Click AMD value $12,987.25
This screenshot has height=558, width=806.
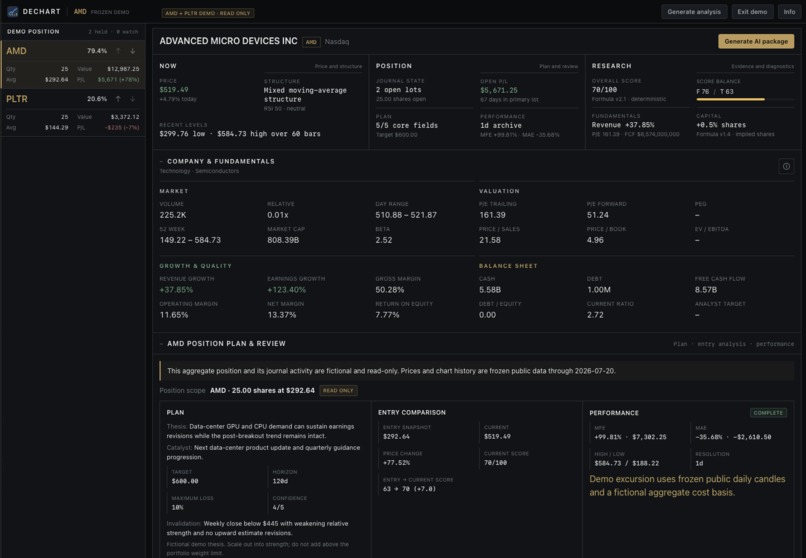pos(123,69)
